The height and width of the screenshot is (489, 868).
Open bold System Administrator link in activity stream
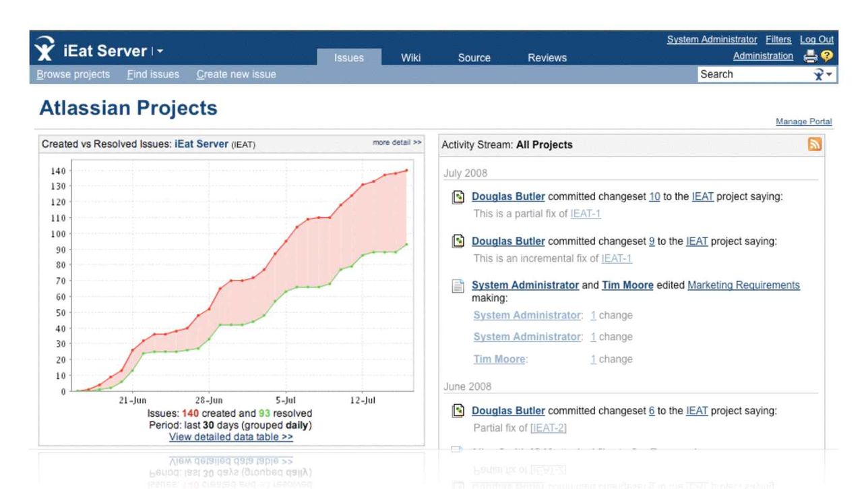(x=525, y=285)
